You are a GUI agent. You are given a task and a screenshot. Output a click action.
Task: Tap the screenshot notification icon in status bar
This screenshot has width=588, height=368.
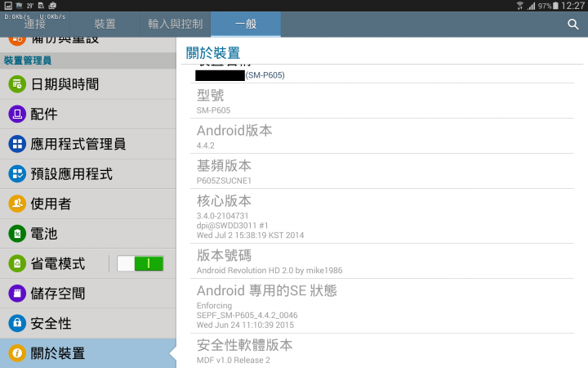[x=8, y=5]
